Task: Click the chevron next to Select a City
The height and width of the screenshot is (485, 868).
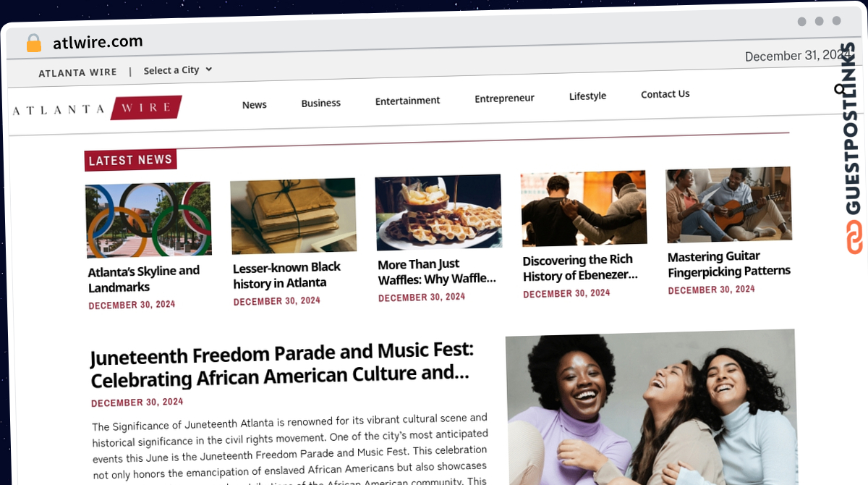Action: pos(208,69)
